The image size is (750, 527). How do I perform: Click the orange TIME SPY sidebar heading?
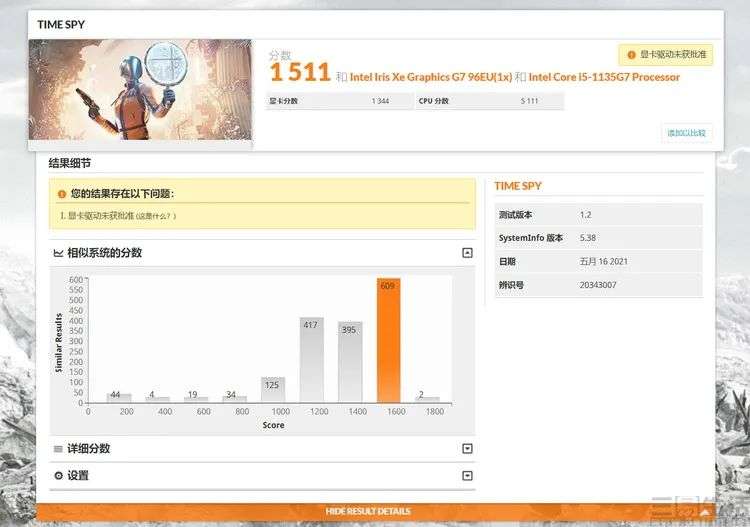pyautogui.click(x=518, y=186)
